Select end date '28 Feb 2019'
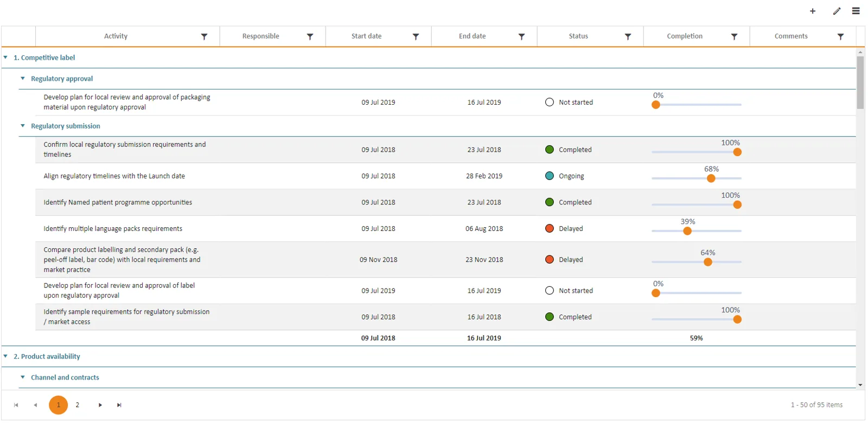The width and height of the screenshot is (868, 424). (x=484, y=176)
